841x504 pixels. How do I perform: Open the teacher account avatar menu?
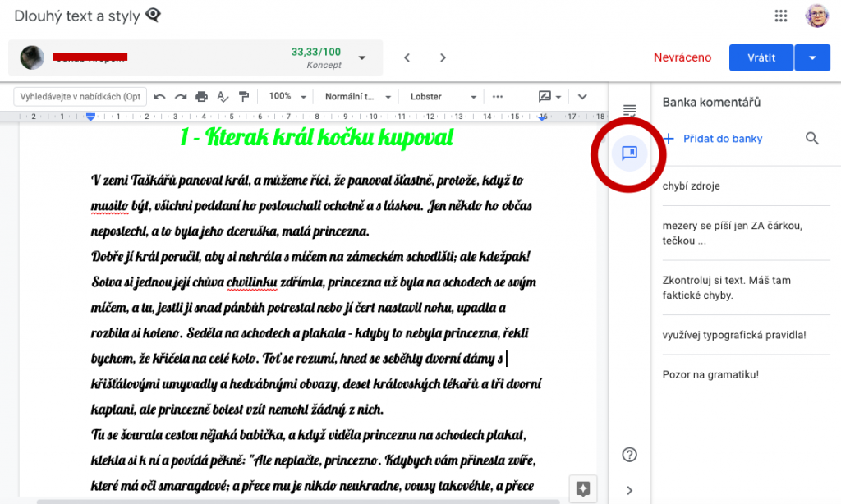coord(817,16)
